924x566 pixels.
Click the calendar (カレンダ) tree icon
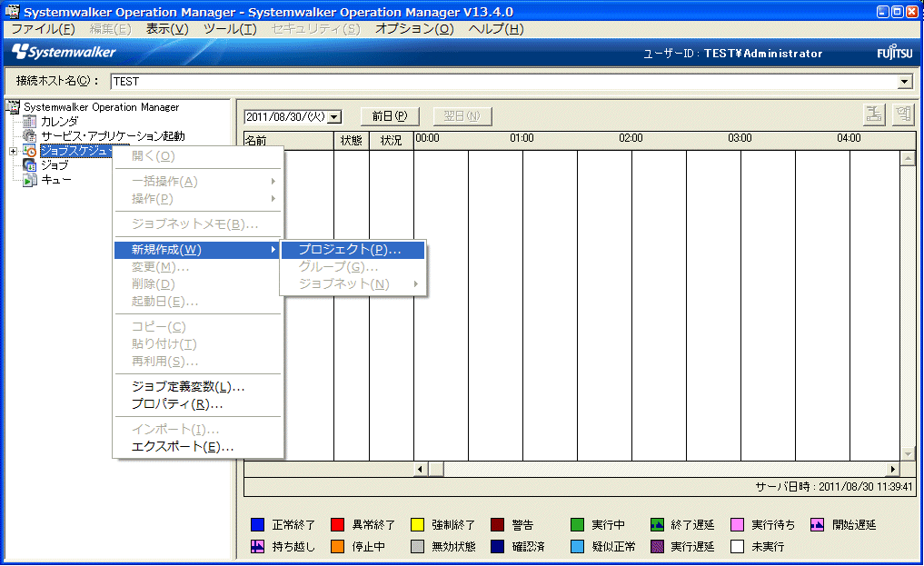29,122
